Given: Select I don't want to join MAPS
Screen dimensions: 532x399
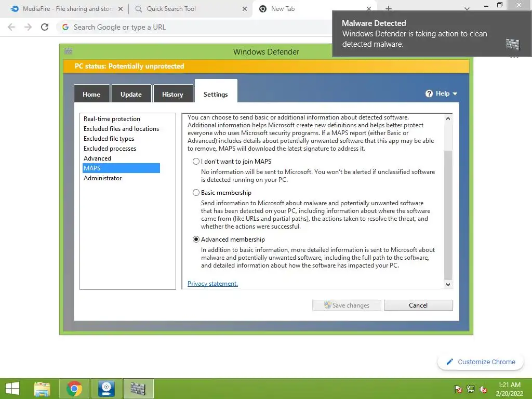Looking at the screenshot, I should [196, 162].
